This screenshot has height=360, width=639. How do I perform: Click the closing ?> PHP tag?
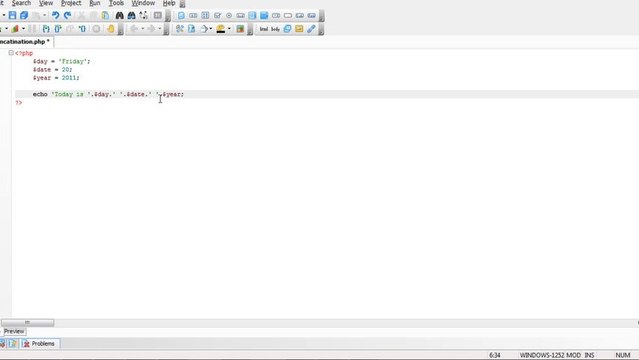point(19,103)
